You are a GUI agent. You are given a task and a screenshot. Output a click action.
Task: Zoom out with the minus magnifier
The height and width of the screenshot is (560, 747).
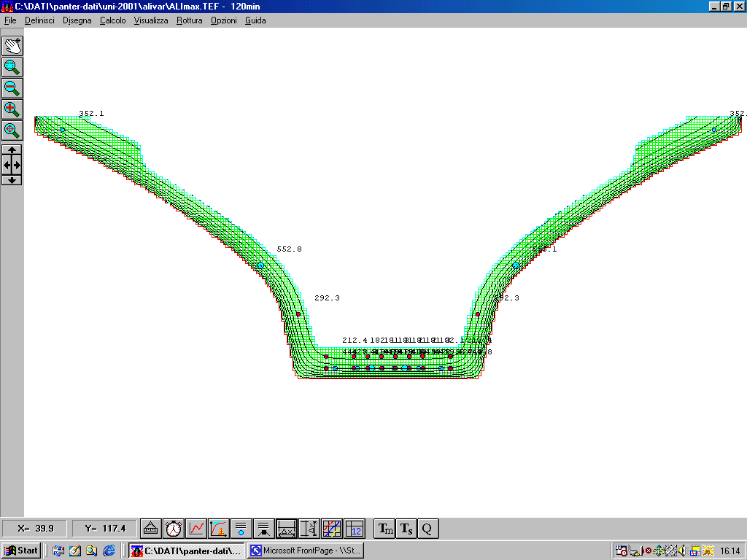(x=12, y=88)
